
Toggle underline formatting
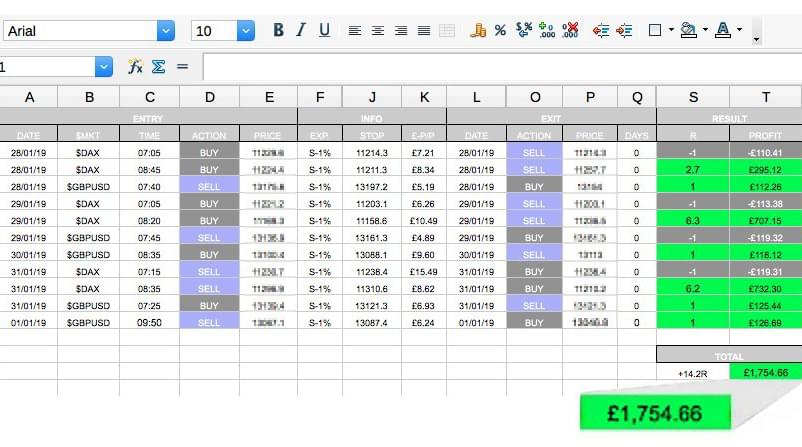[324, 31]
